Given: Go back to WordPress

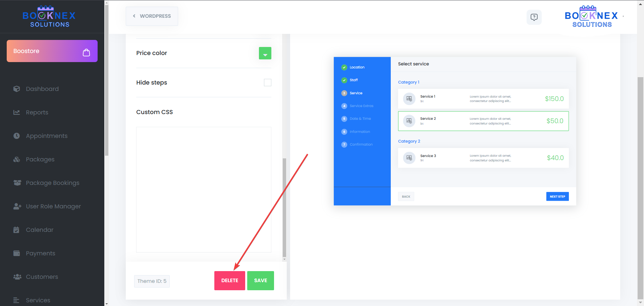Looking at the screenshot, I should click(152, 16).
